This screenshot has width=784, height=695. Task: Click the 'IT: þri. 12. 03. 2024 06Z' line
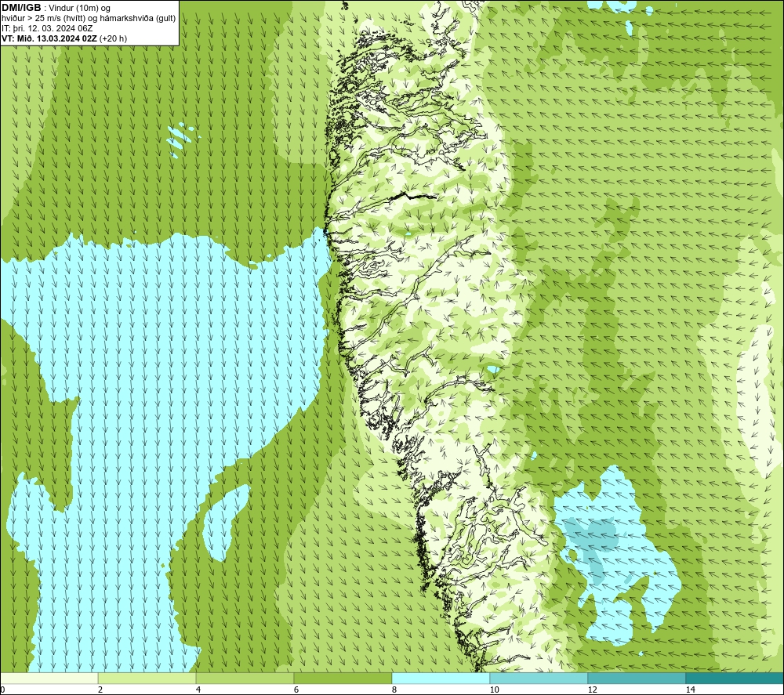(47, 28)
